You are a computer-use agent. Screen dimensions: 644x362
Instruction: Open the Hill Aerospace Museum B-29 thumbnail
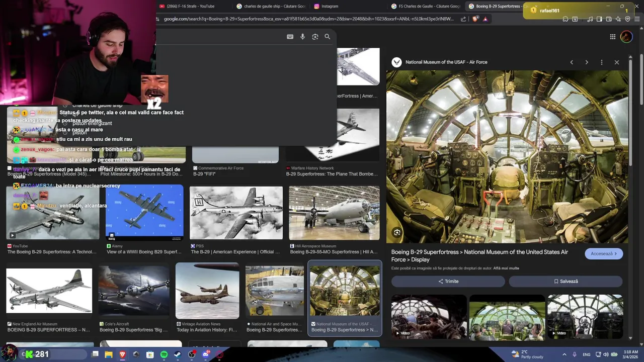(x=334, y=213)
